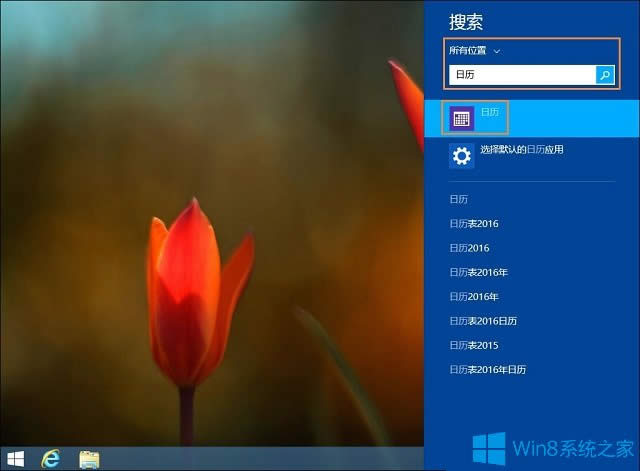Click the search box containing 日历
Viewport: 640px width, 471px height.
pos(522,75)
